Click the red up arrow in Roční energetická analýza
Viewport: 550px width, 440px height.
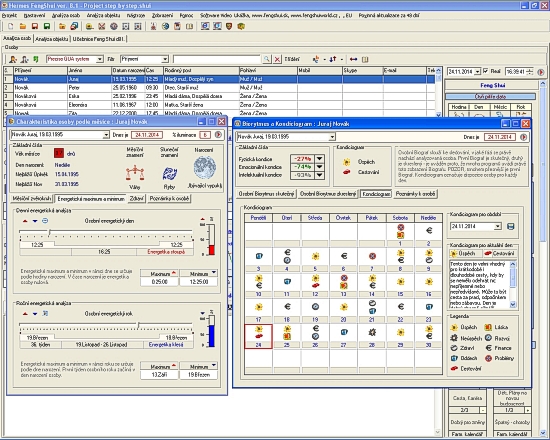click(x=25, y=314)
